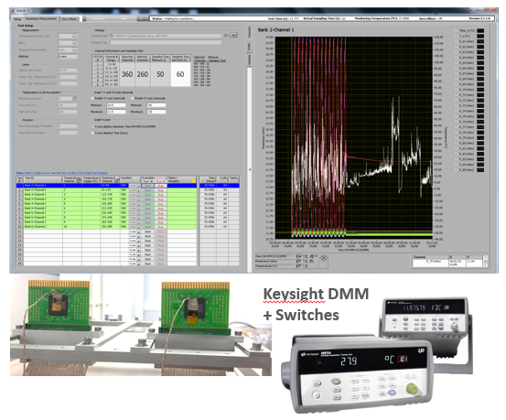Image resolution: width=506 pixels, height=420 pixels.
Task: Select the graph cursor movement tool
Action: (x=317, y=256)
